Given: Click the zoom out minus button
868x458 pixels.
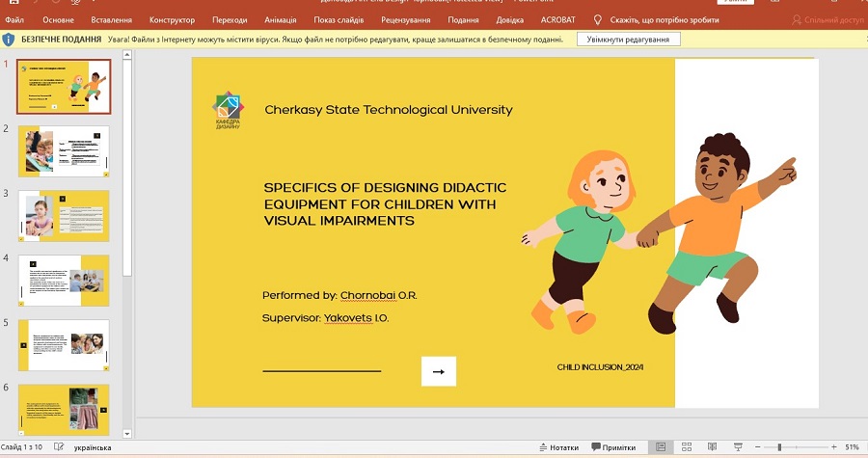Looking at the screenshot, I should click(758, 447).
